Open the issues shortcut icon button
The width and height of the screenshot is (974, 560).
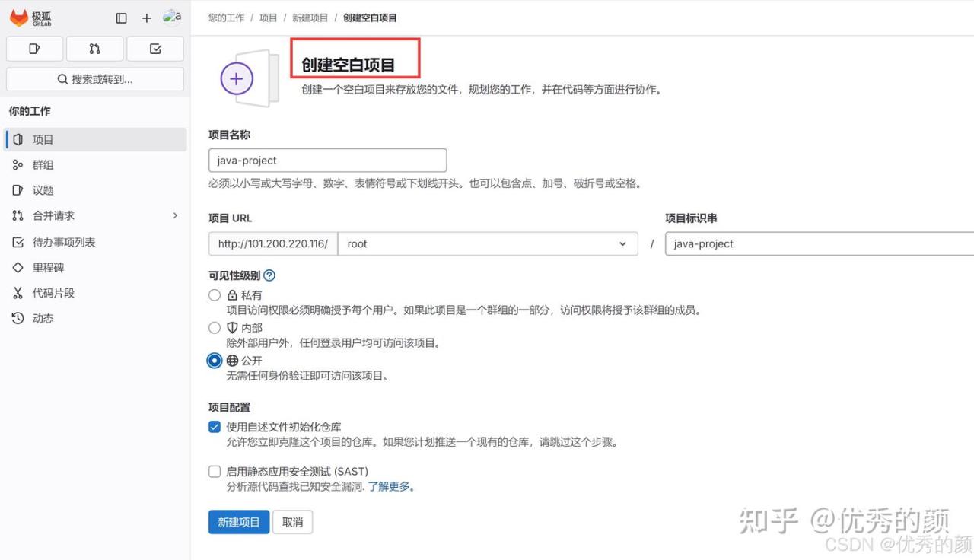(34, 49)
